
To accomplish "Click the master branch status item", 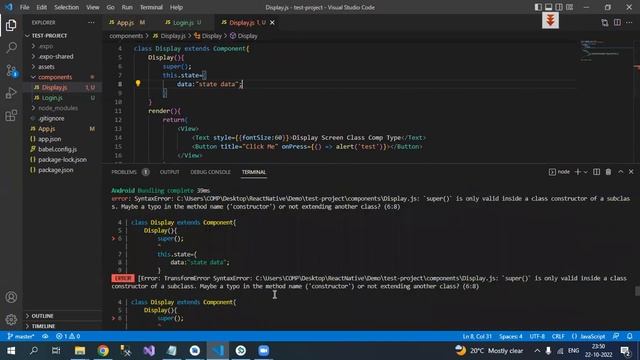I will [21, 336].
